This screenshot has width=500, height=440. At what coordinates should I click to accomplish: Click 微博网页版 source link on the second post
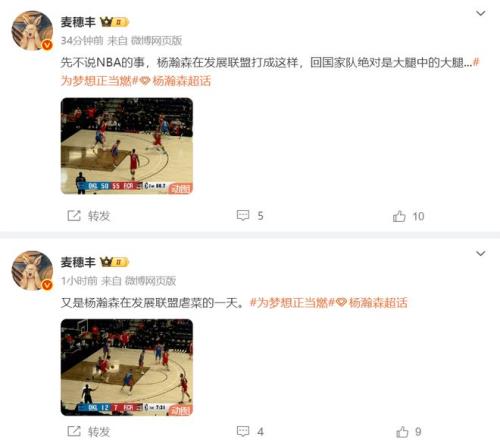point(150,281)
